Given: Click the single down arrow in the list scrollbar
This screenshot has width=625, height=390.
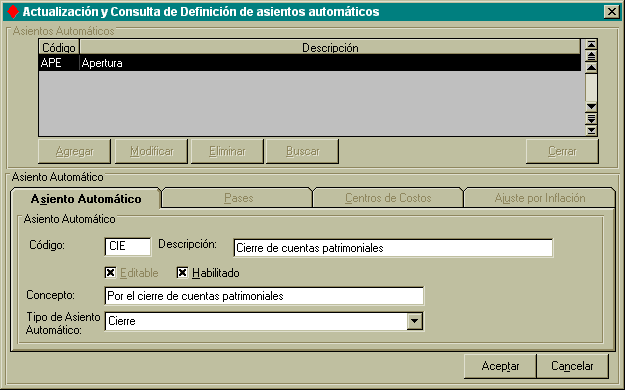Looking at the screenshot, I should point(591,106).
